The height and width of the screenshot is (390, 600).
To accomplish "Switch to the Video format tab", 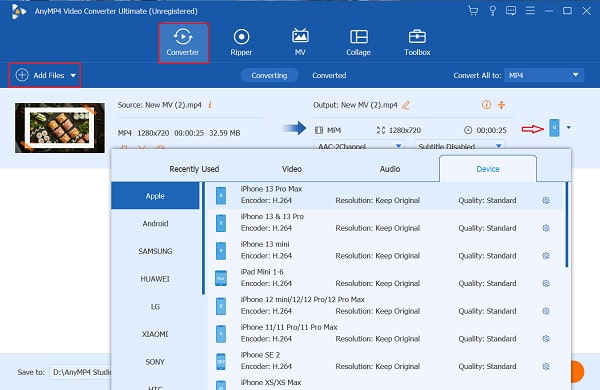I will point(292,169).
